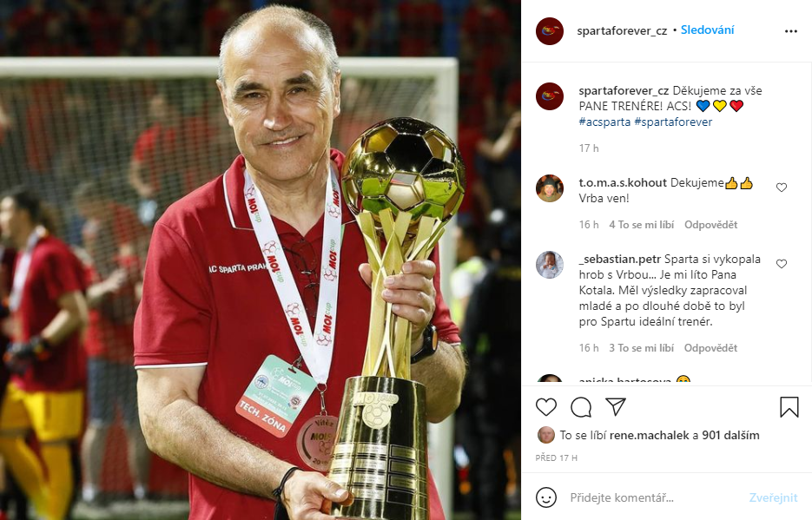Share post using paper plane icon

click(x=616, y=406)
